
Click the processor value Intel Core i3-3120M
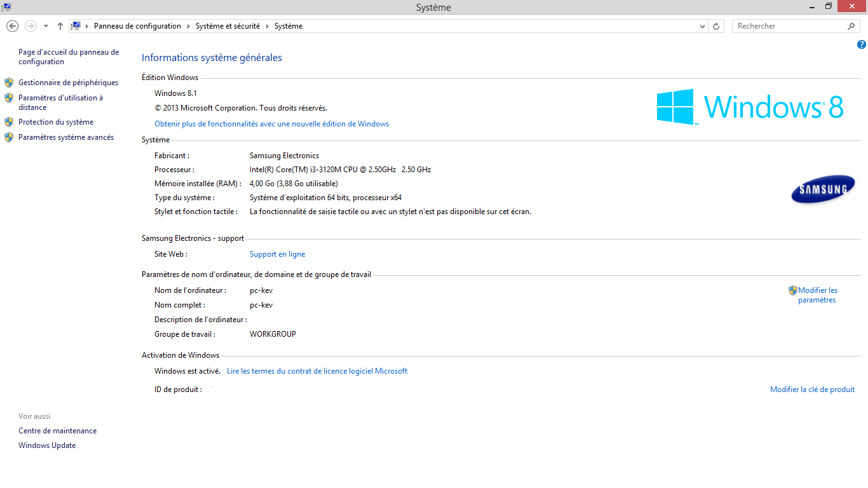tap(340, 170)
